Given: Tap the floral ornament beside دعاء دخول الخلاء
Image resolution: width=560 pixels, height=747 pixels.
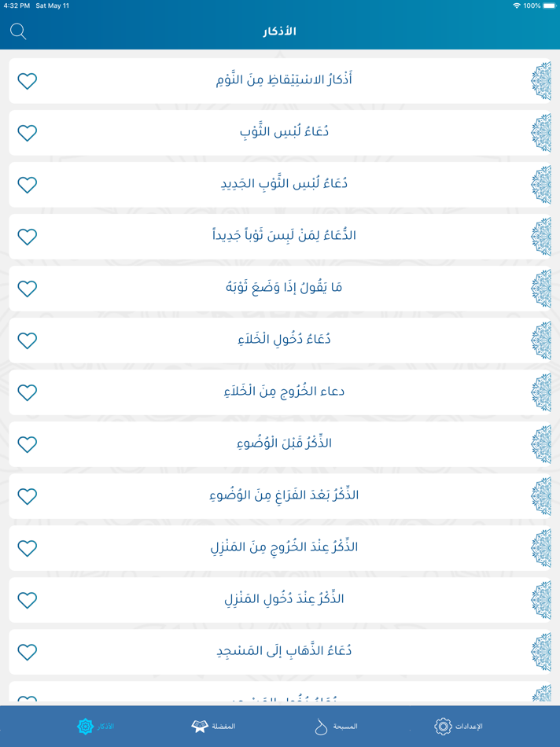Looking at the screenshot, I should [543, 340].
